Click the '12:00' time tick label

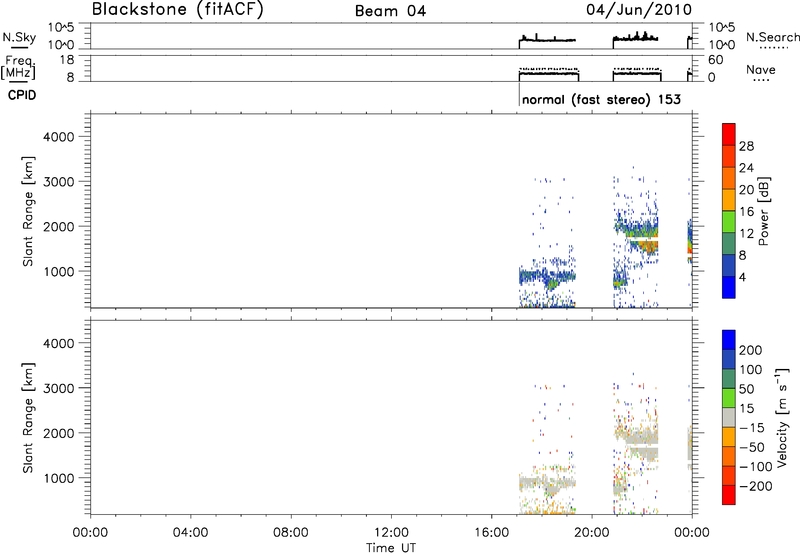[x=391, y=533]
